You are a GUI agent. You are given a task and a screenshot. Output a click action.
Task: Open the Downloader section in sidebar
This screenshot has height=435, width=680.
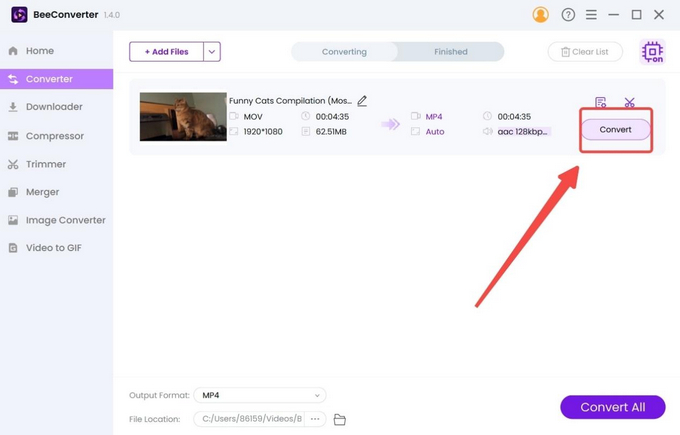(54, 107)
